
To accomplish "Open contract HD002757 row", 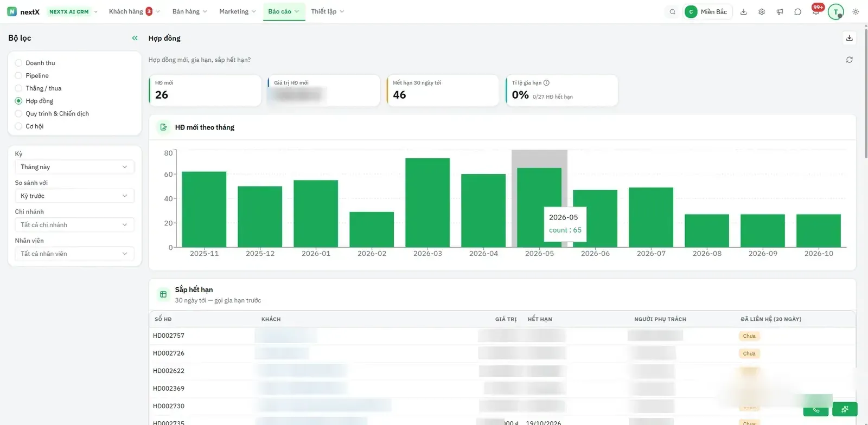I will [502, 336].
